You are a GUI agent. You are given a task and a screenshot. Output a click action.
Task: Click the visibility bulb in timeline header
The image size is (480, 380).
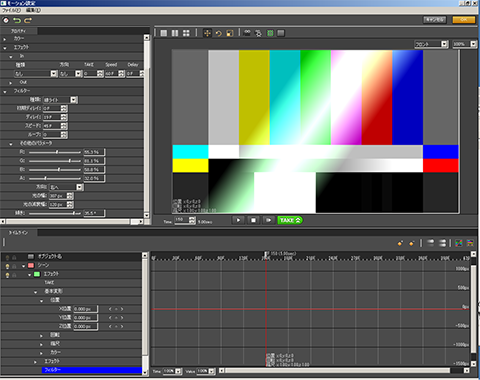(x=7, y=257)
